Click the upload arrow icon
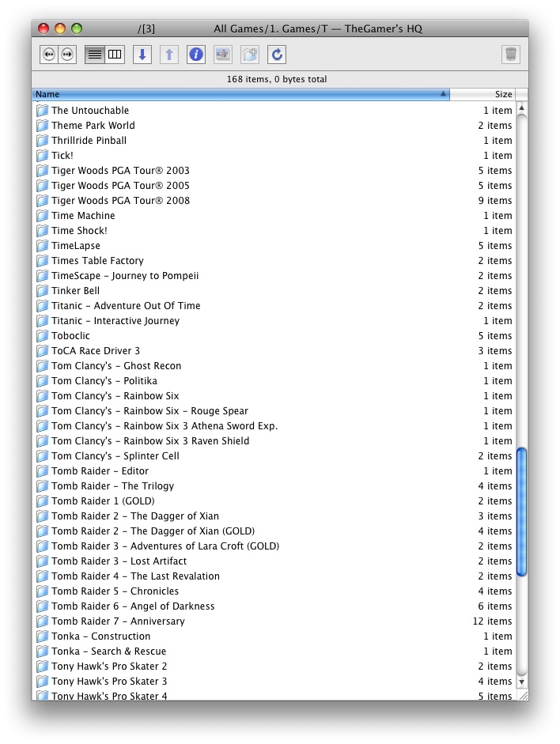Viewport: 560px width, 744px height. (x=169, y=55)
